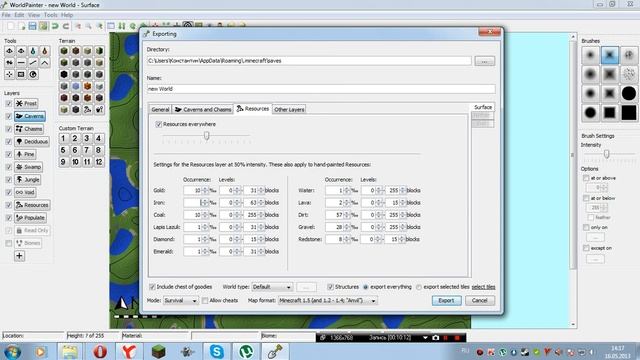Open the Edit menu
The image size is (640, 360).
(19, 15)
